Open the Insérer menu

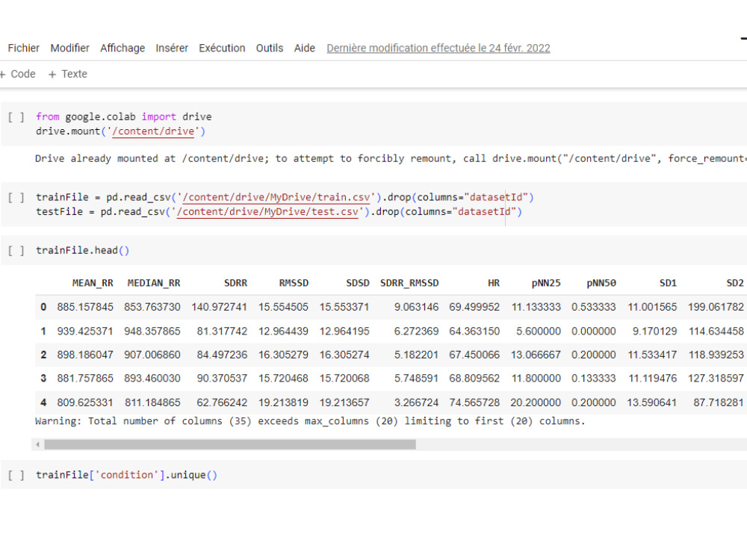click(x=172, y=48)
